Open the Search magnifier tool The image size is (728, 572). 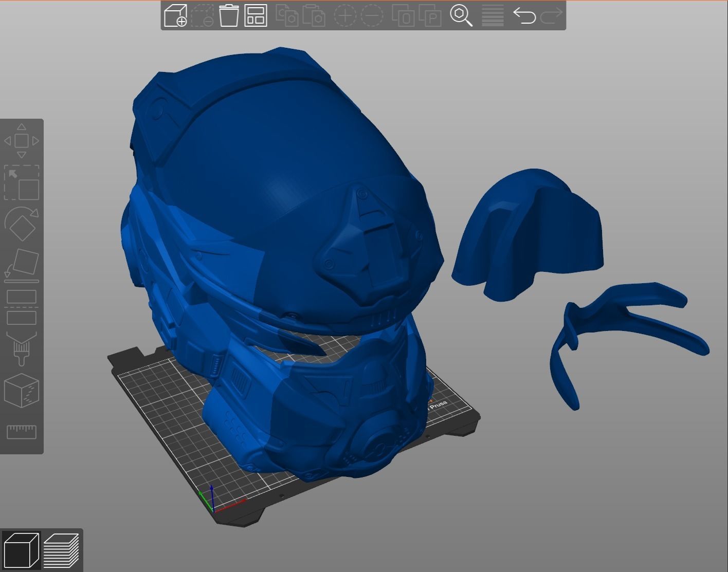point(461,15)
